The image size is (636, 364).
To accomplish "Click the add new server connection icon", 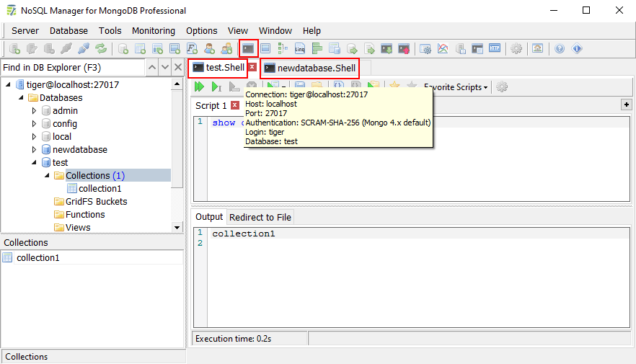I will 14,48.
